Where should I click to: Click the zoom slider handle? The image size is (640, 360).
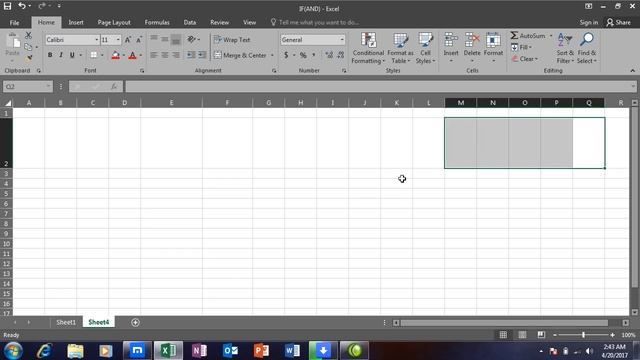point(583,335)
